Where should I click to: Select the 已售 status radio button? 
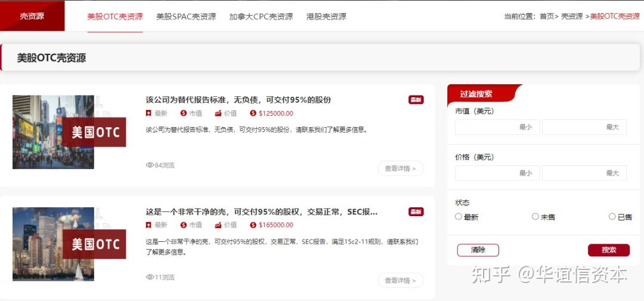coord(612,217)
